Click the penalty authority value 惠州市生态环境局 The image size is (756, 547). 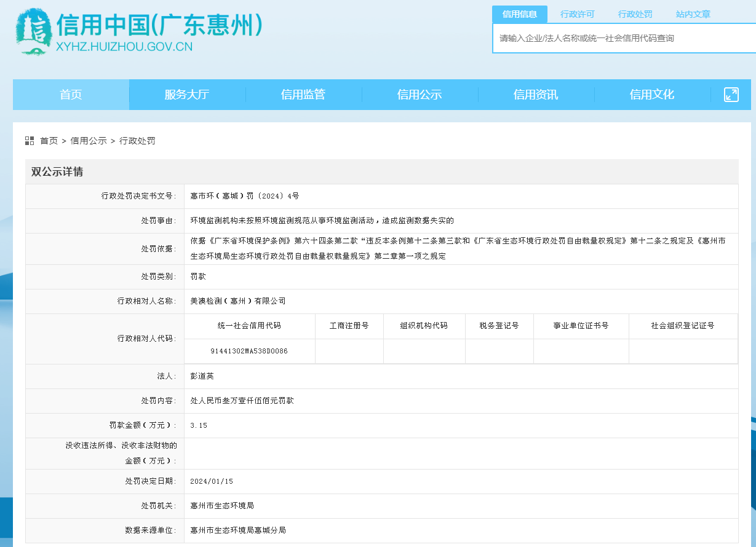(222, 506)
